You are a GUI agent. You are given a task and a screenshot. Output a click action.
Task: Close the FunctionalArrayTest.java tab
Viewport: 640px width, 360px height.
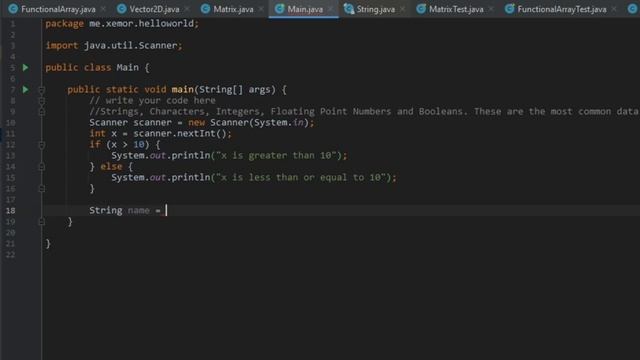tap(614, 9)
